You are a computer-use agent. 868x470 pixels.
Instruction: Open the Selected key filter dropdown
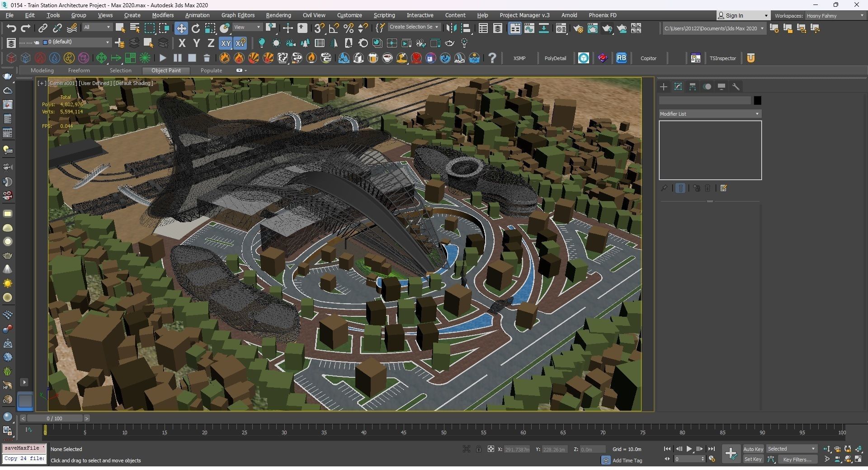792,449
